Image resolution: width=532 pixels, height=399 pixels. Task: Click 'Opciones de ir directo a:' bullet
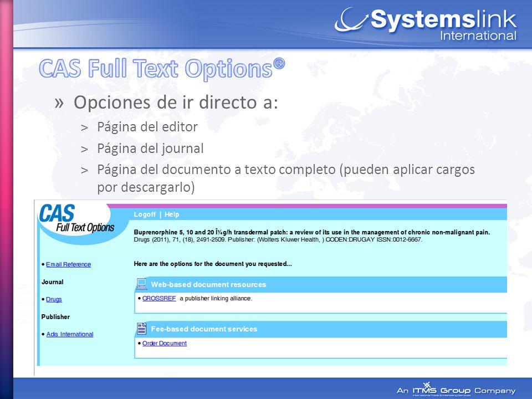176,102
